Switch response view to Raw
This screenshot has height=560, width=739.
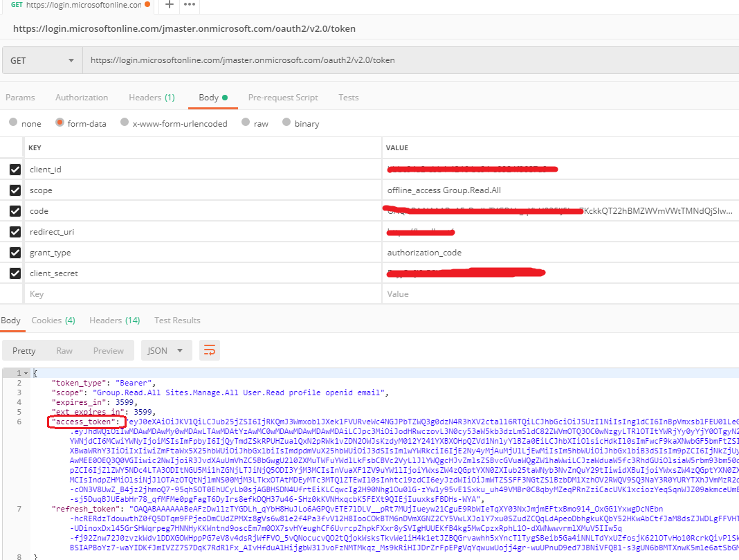point(64,351)
